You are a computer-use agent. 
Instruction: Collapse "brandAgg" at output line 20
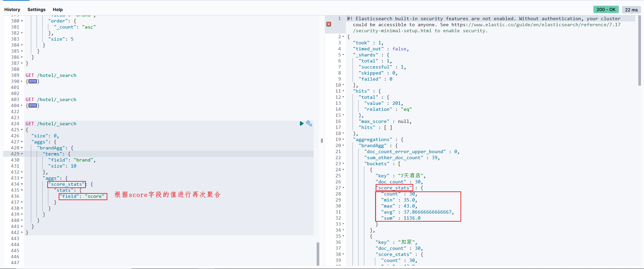[x=343, y=145]
